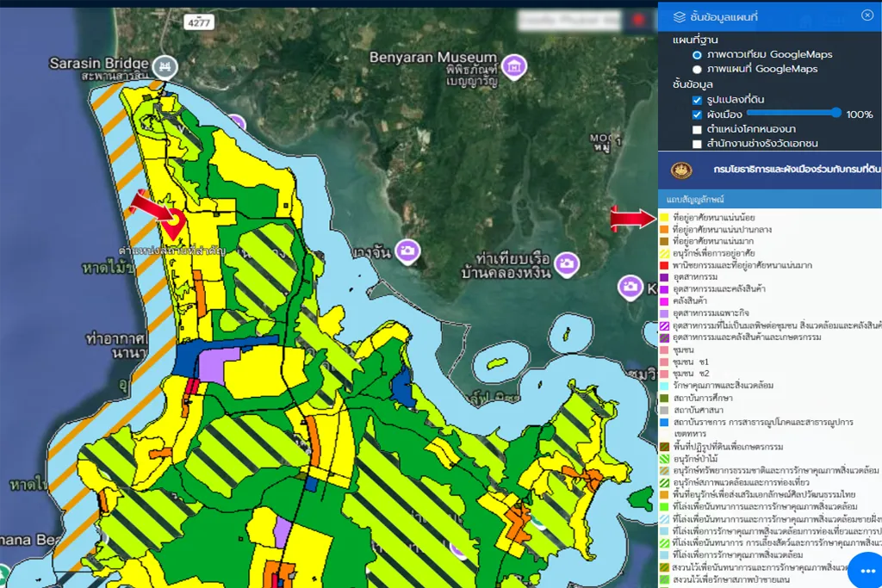Click the yellow ที่อยู่อาศัยหนาแน่นน้อย legend swatch
Viewport: 882px width, 588px height.
pyautogui.click(x=664, y=218)
